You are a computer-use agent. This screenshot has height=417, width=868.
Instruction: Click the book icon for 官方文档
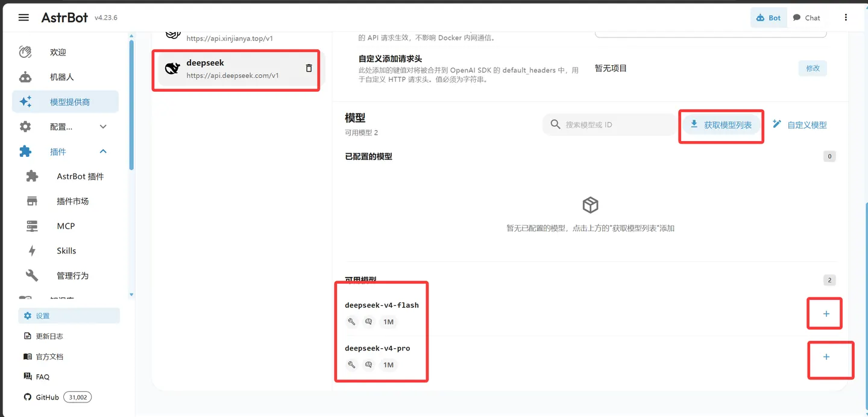point(27,357)
